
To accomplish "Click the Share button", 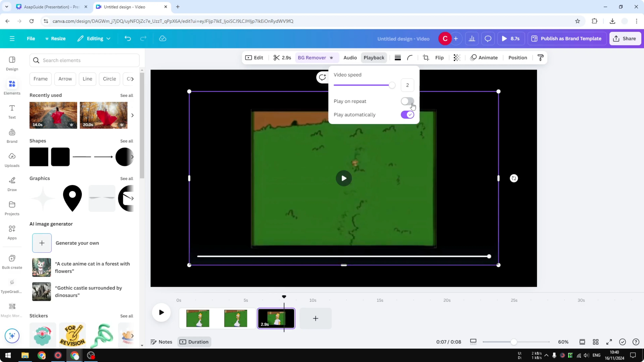I will 625,39.
